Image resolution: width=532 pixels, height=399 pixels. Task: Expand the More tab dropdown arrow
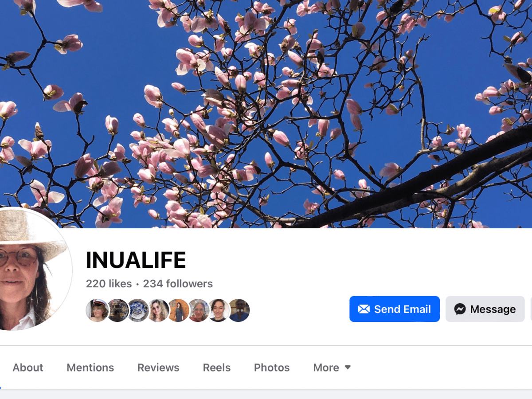pyautogui.click(x=348, y=367)
